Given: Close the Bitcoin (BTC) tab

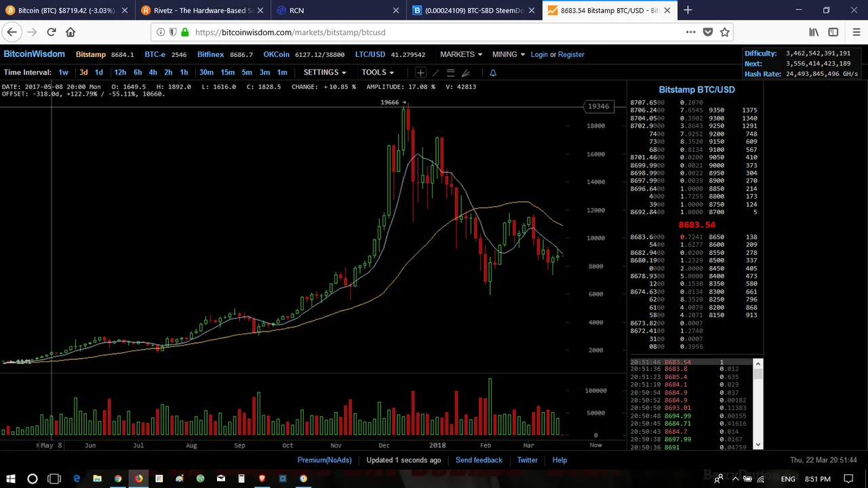Looking at the screenshot, I should tap(124, 10).
